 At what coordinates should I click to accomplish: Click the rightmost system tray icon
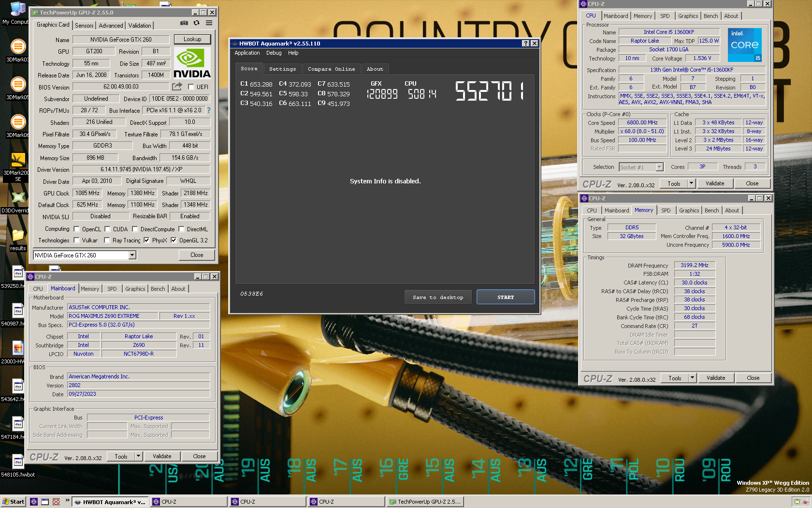pos(805,502)
